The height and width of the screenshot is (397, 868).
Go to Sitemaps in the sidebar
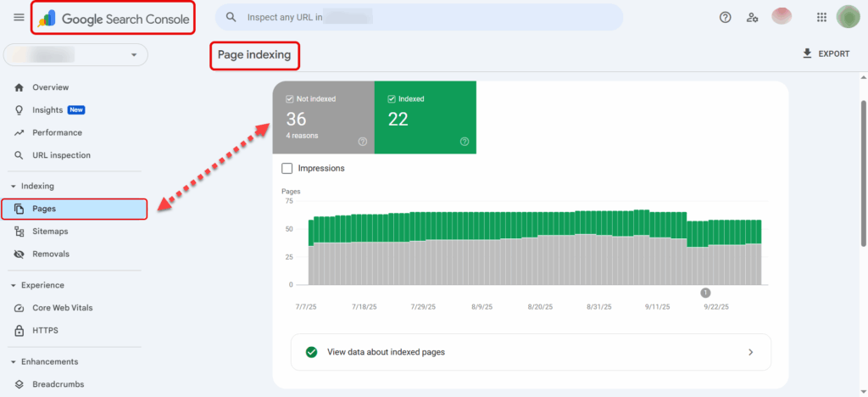tap(50, 231)
